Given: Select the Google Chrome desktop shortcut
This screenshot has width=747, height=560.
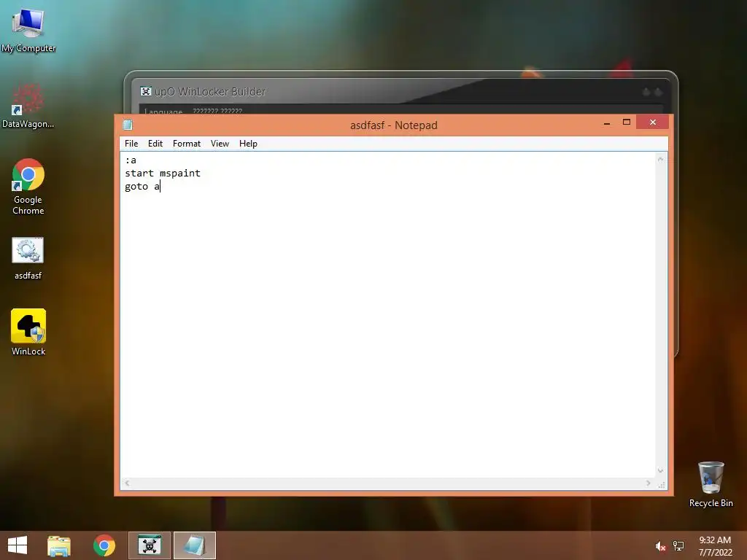Looking at the screenshot, I should coord(28,187).
